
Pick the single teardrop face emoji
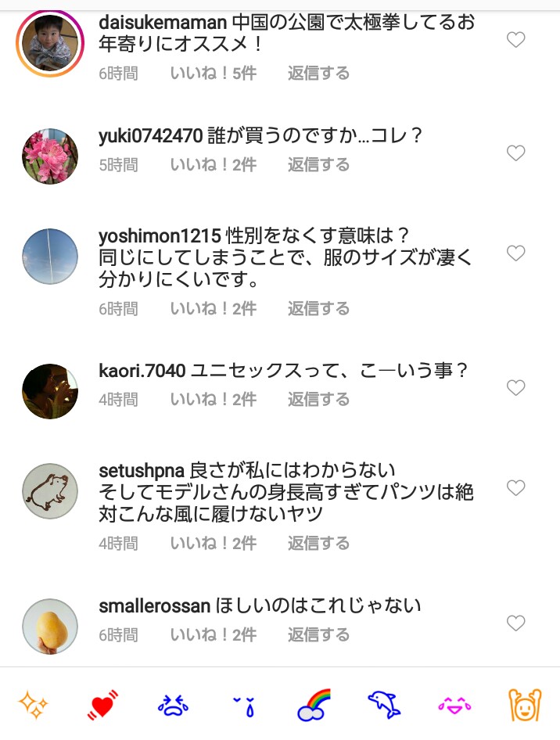pyautogui.click(x=244, y=706)
